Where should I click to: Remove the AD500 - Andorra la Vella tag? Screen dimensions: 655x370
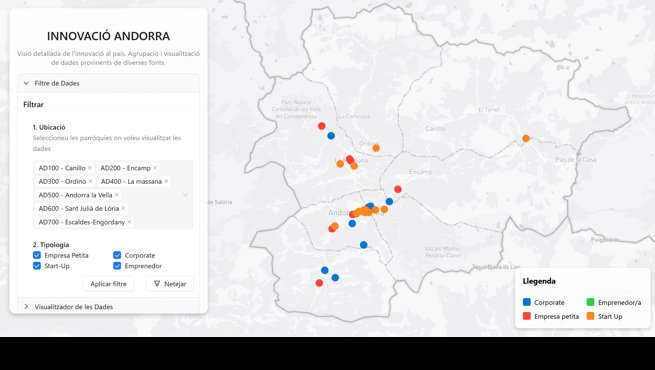tap(117, 195)
